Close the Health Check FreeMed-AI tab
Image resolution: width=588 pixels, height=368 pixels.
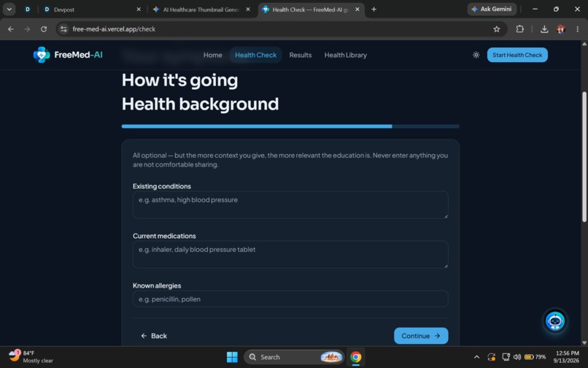(x=357, y=9)
